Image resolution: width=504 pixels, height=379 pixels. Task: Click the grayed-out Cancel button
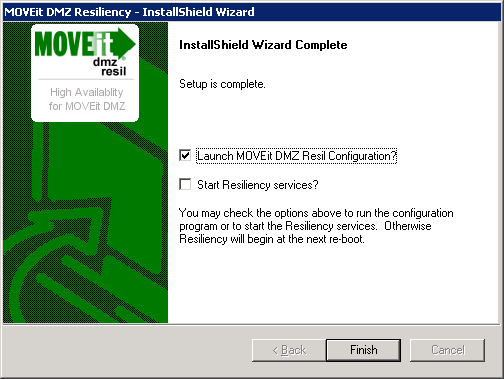click(x=447, y=350)
